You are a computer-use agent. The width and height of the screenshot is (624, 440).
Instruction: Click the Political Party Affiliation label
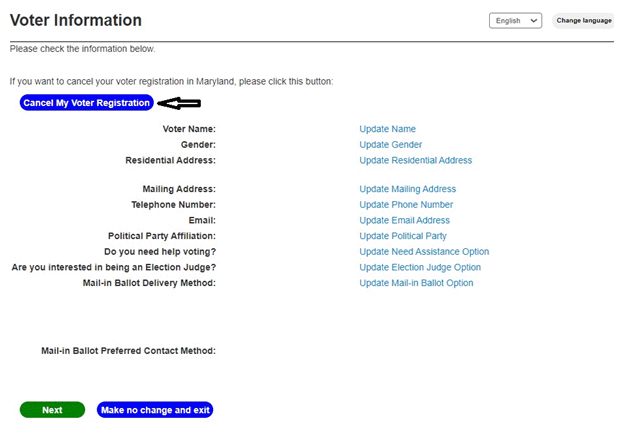pos(161,236)
